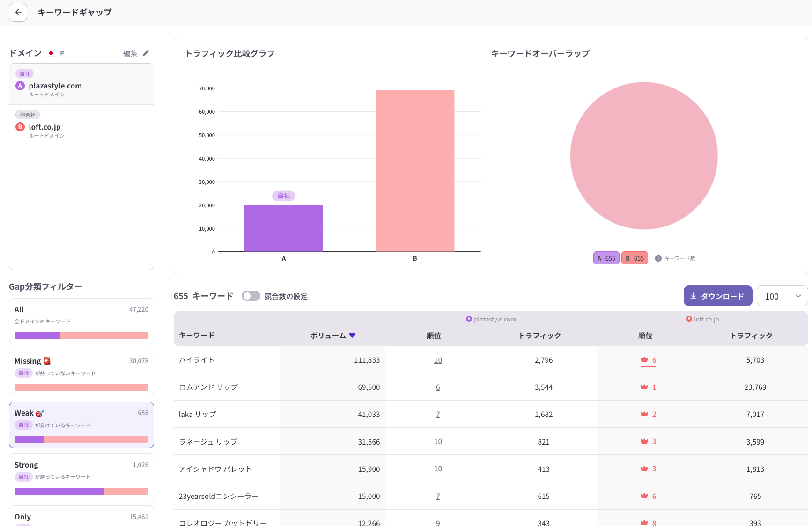Click the Weak filter progress bar
The height and width of the screenshot is (526, 812).
[81, 439]
